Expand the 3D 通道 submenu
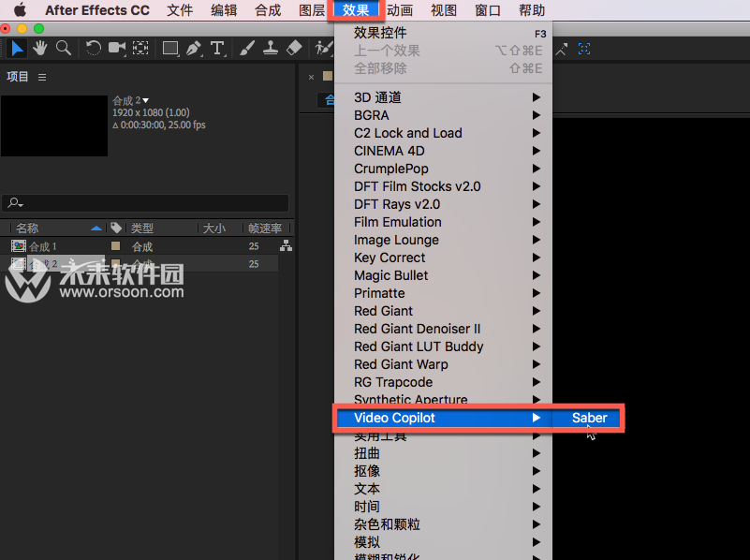The height and width of the screenshot is (560, 750). coord(444,97)
